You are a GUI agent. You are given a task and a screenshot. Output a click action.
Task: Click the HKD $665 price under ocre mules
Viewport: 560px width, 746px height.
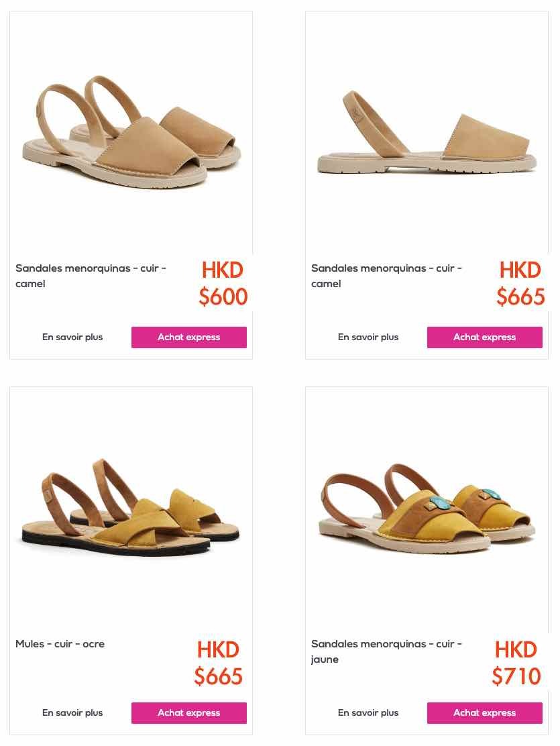219,663
